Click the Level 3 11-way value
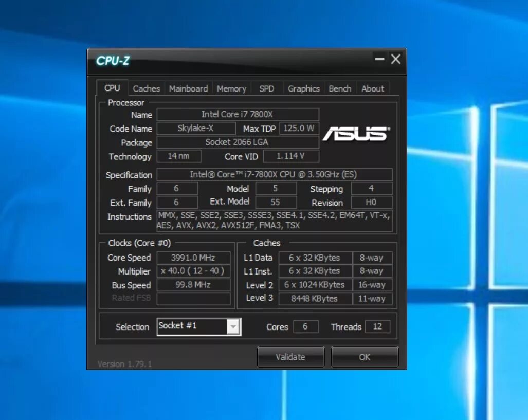Image resolution: width=528 pixels, height=420 pixels. [372, 299]
